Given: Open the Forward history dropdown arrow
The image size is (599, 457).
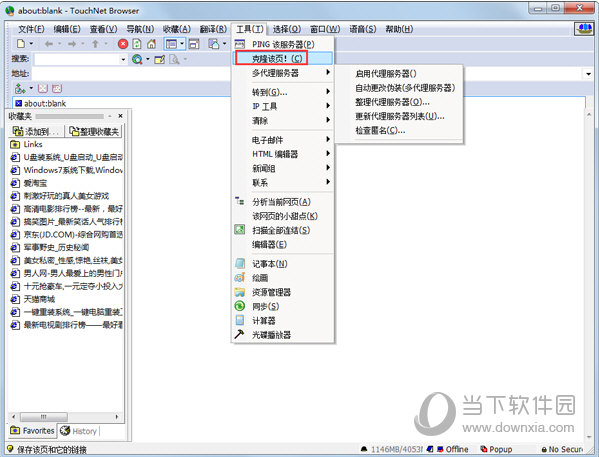Looking at the screenshot, I should 83,44.
